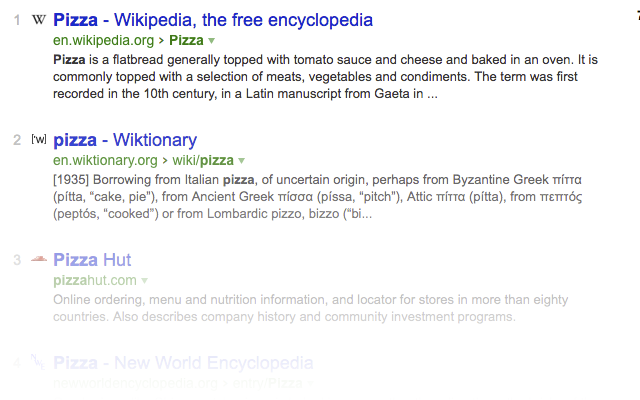
Task: Click the New World Encyclopedia favicon
Action: pyautogui.click(x=38, y=360)
